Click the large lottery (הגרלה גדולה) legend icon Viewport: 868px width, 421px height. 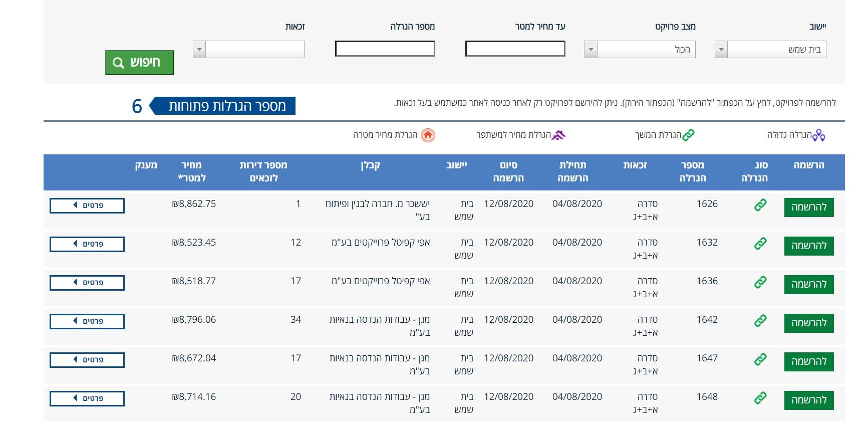coord(819,135)
